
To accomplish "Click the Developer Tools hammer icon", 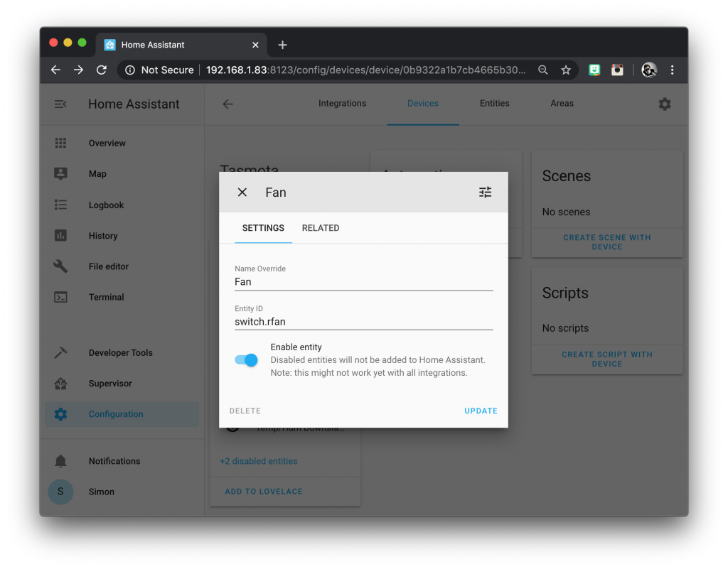I will tap(60, 352).
